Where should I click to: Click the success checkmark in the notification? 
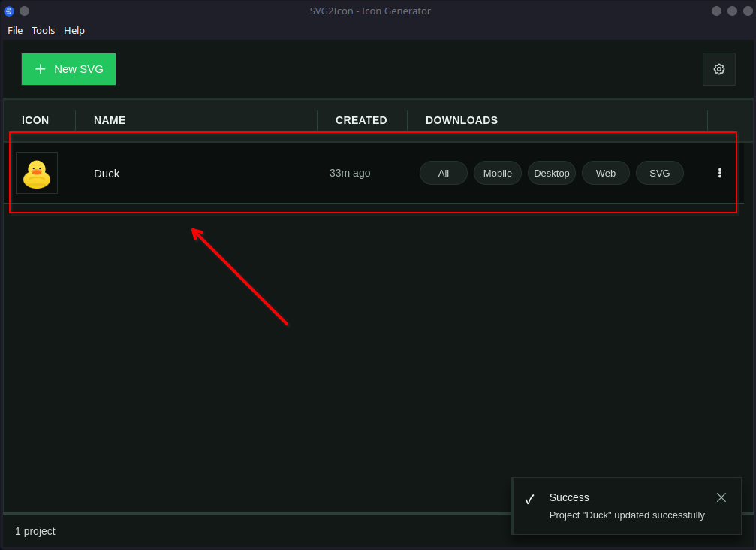pyautogui.click(x=530, y=498)
